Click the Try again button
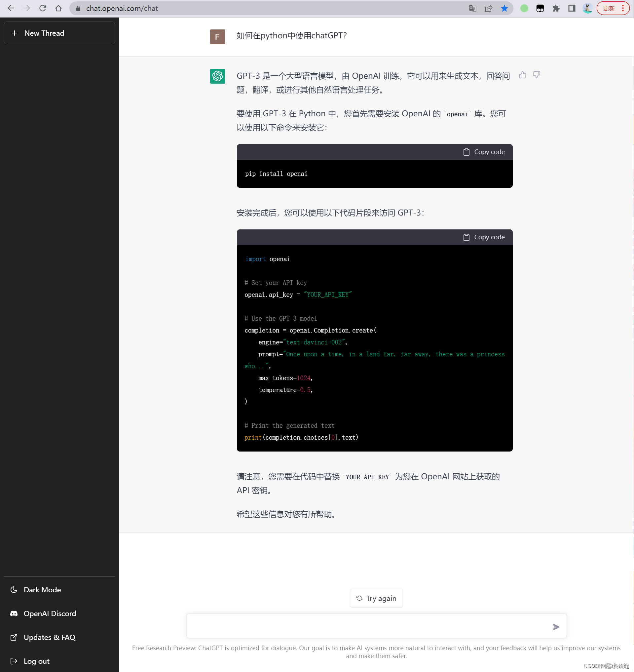 point(376,598)
